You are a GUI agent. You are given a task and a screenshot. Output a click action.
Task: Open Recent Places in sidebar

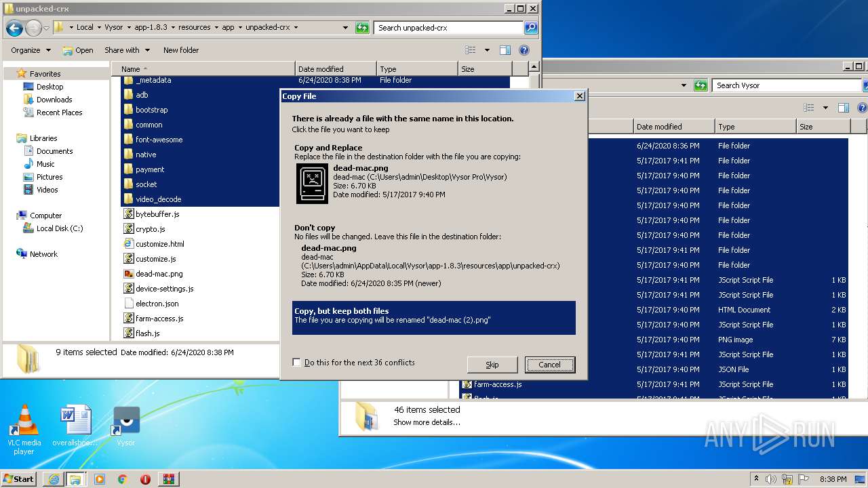(x=59, y=113)
